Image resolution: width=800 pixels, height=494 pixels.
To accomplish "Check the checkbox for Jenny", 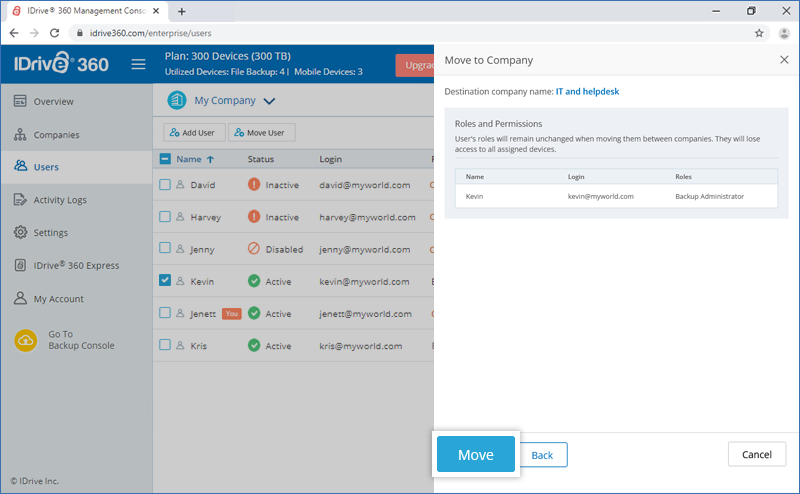I will (x=165, y=248).
